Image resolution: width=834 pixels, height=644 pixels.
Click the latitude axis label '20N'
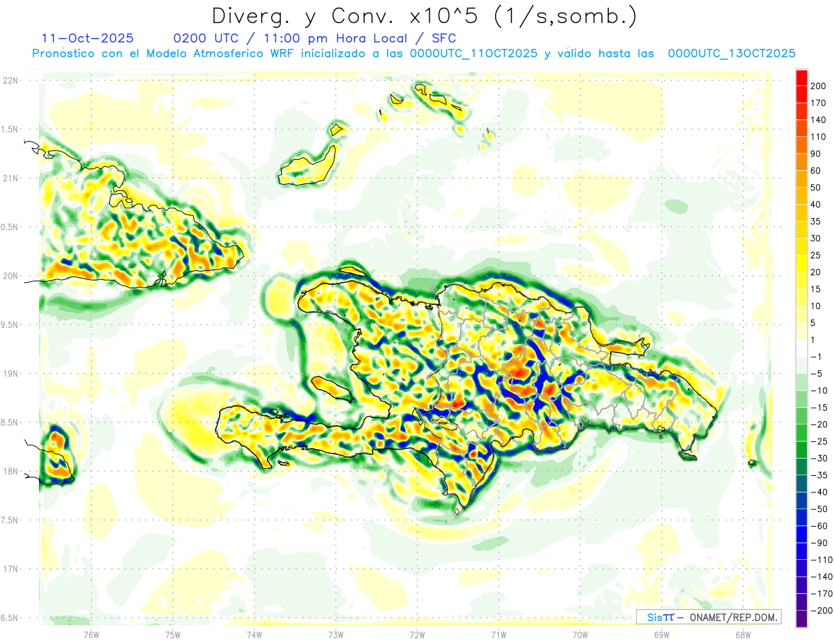click(10, 276)
